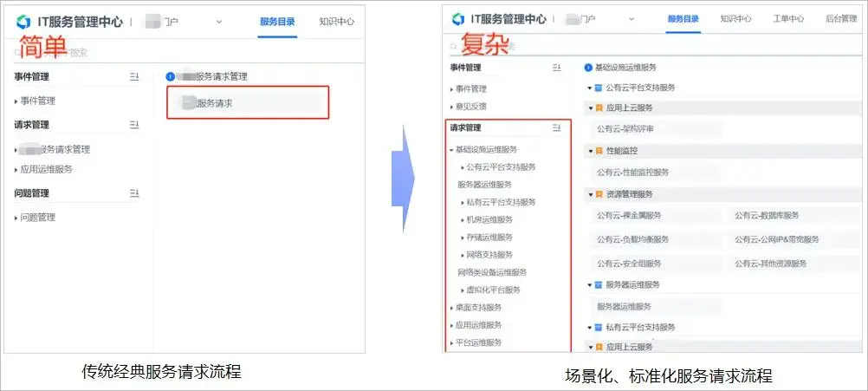
Task: Click info icon beside 基础设施运维服务 heading
Action: (588, 68)
